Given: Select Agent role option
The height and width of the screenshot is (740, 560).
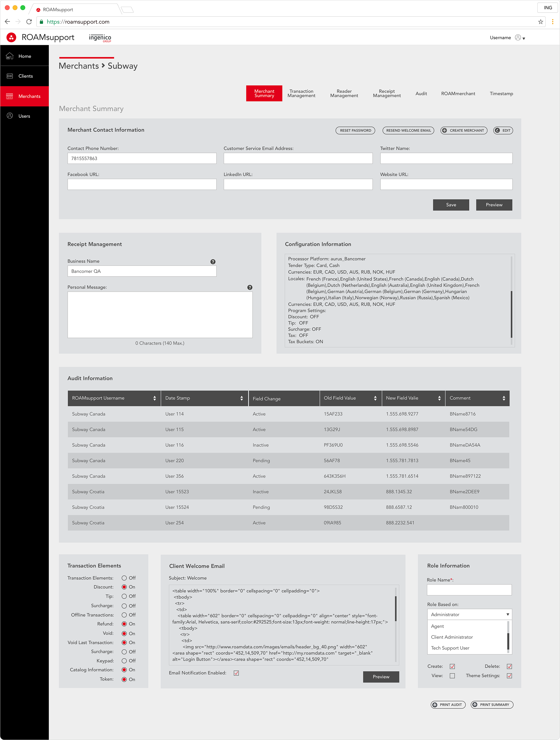Looking at the screenshot, I should click(x=437, y=626).
